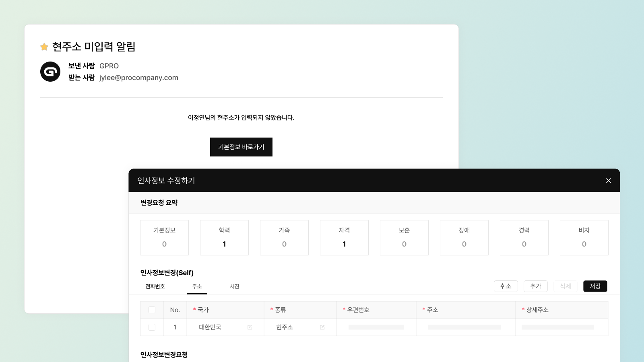This screenshot has width=644, height=362.
Task: Select the 대한민국 country cell
Action: pyautogui.click(x=225, y=327)
